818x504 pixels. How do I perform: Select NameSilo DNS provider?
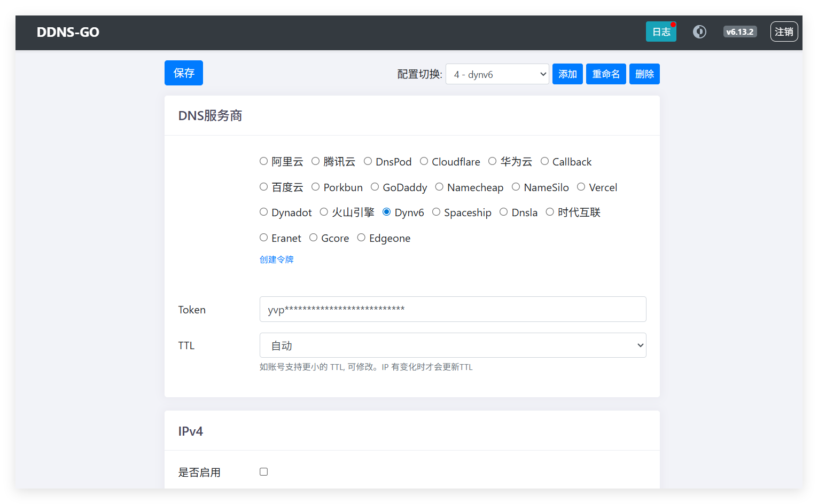point(516,187)
